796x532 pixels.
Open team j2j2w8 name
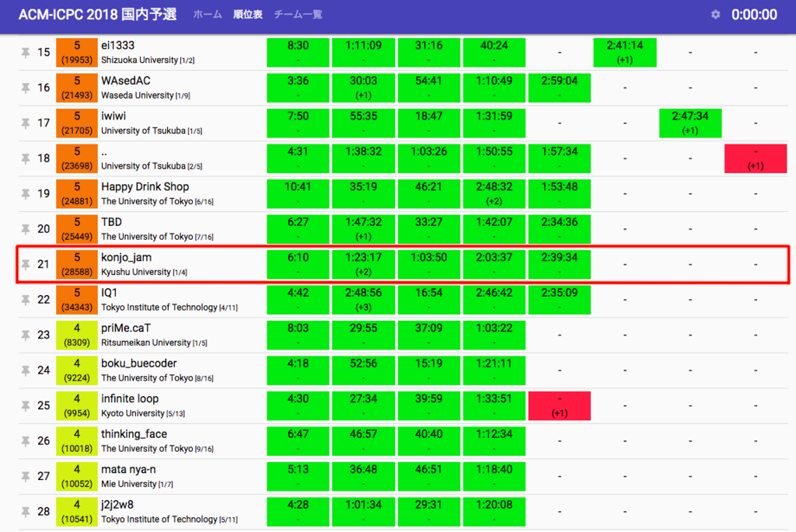pyautogui.click(x=117, y=505)
